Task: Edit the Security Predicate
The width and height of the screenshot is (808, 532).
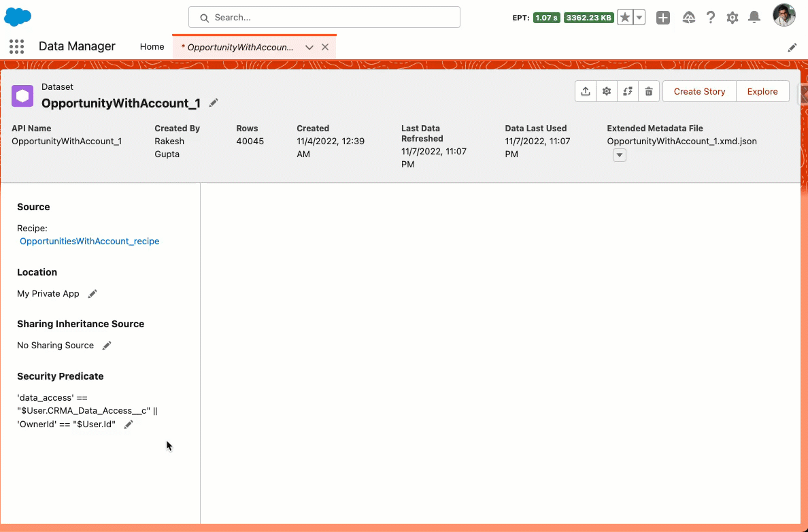Action: click(x=129, y=424)
